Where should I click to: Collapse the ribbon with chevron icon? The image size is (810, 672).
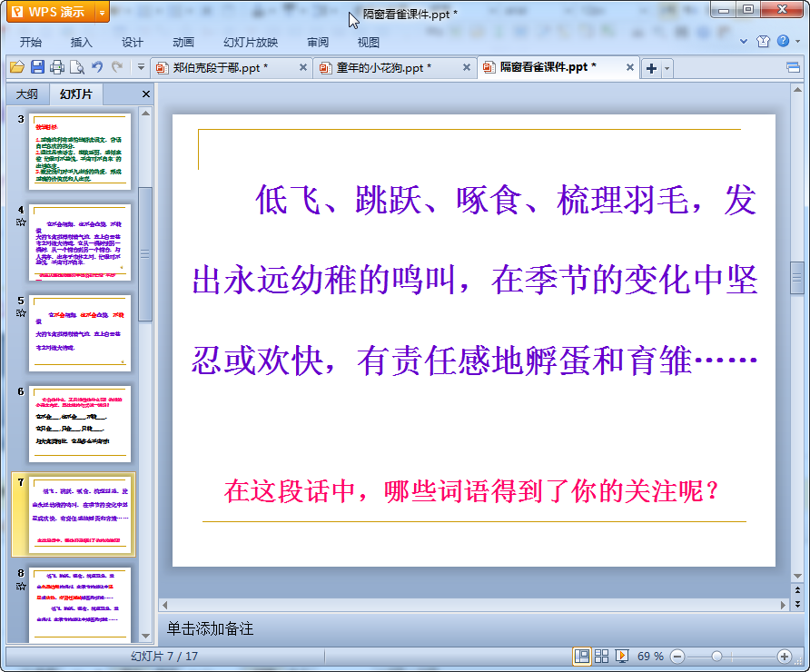[744, 42]
